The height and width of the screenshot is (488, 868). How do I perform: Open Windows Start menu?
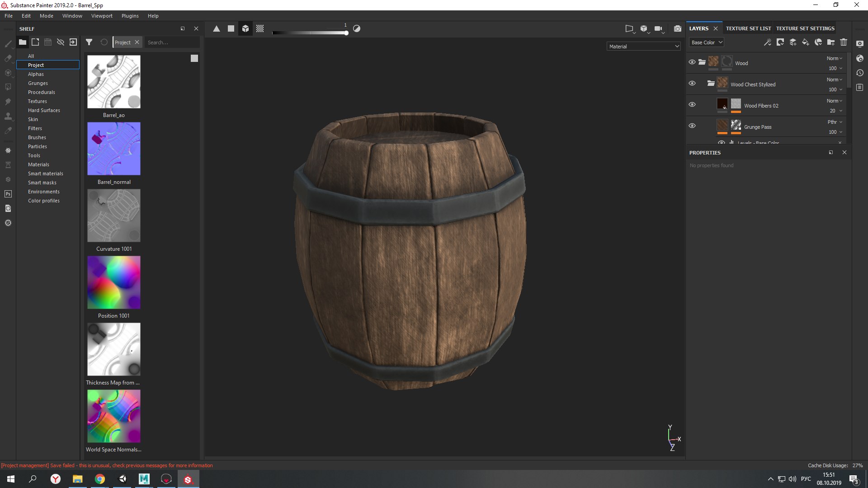[11, 479]
